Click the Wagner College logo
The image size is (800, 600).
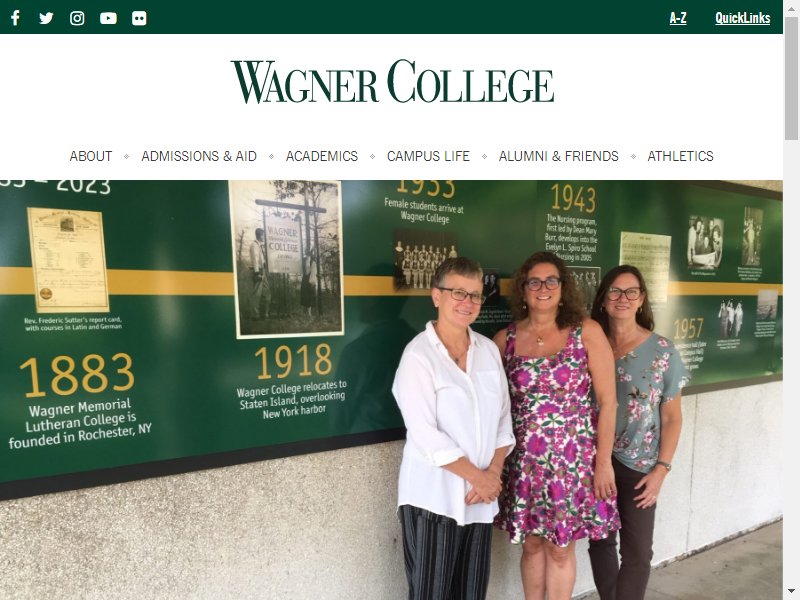(x=392, y=82)
